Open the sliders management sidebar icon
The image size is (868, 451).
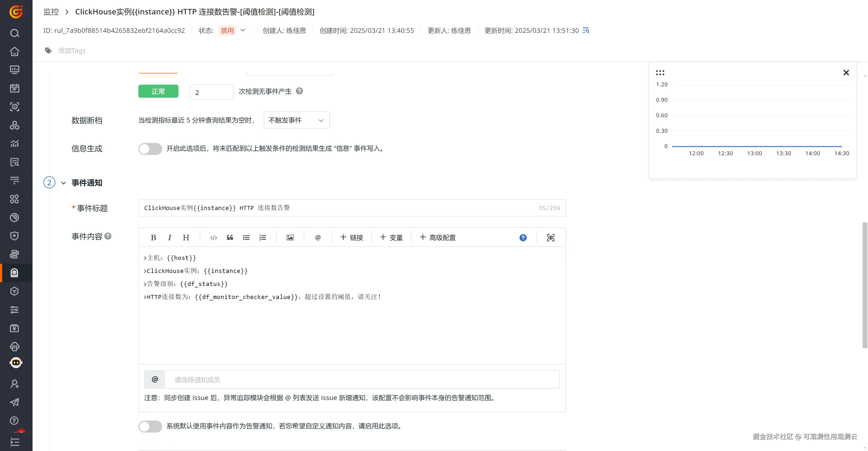click(14, 310)
